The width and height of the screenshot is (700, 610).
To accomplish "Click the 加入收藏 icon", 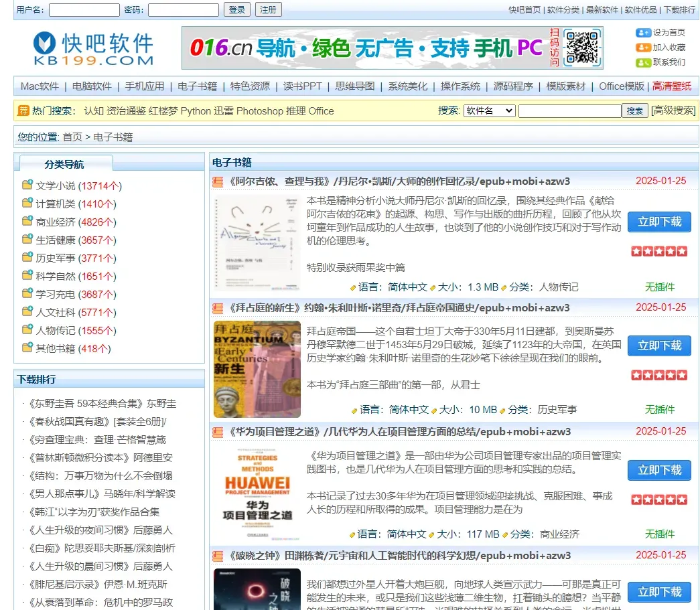I will 643,48.
